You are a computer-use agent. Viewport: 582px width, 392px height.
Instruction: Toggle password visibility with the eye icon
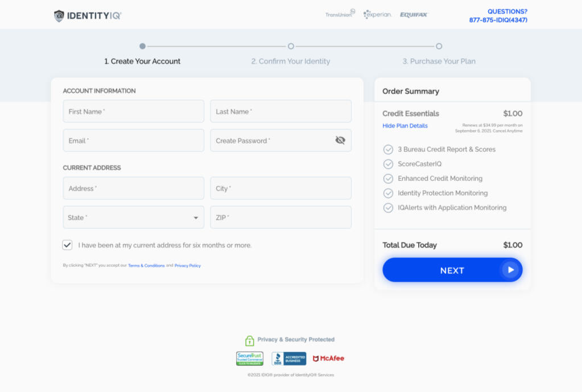click(x=340, y=140)
